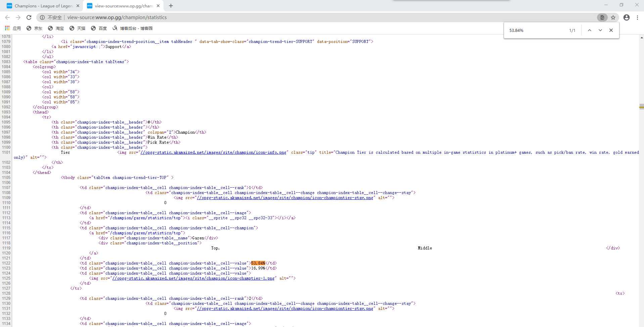644x327 pixels.
Task: Jump to previous find result
Action: click(589, 30)
